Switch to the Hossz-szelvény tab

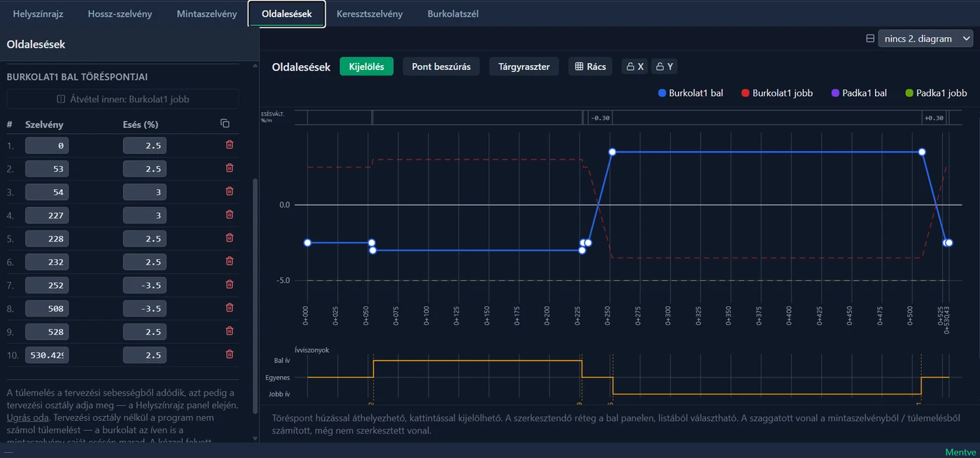[x=120, y=14]
